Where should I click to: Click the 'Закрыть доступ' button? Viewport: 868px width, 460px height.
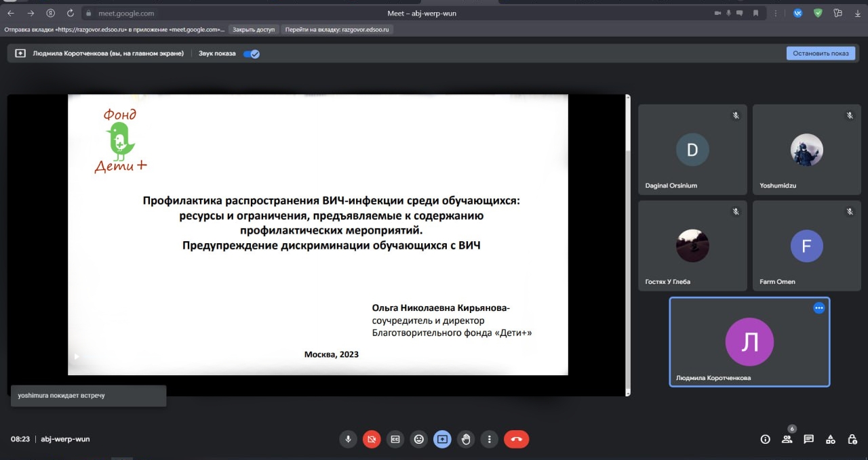[254, 30]
